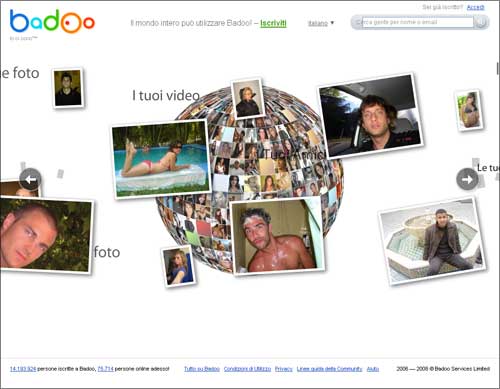This screenshot has width=500, height=389.
Task: Click the Accedi login link
Action: [x=475, y=7]
